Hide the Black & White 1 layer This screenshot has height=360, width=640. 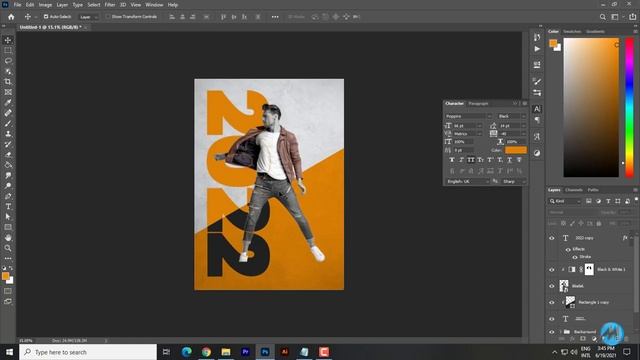click(x=552, y=269)
